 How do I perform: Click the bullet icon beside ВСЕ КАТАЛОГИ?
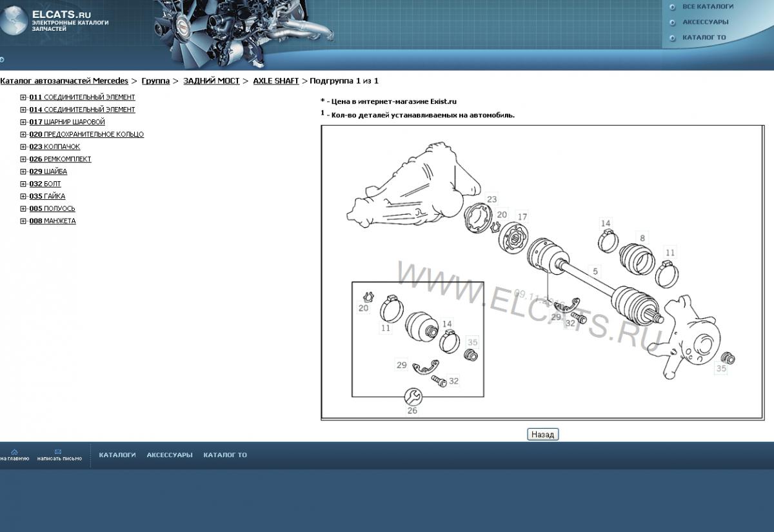click(673, 7)
